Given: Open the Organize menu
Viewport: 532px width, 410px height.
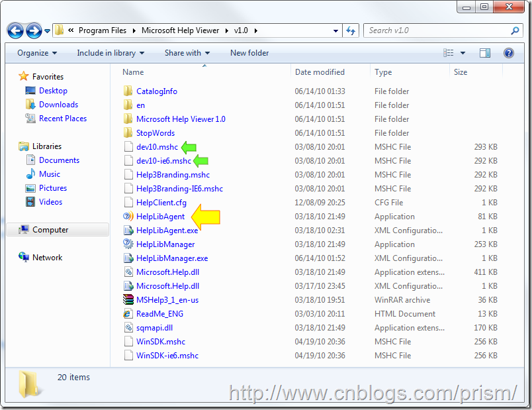Looking at the screenshot, I should (x=37, y=53).
